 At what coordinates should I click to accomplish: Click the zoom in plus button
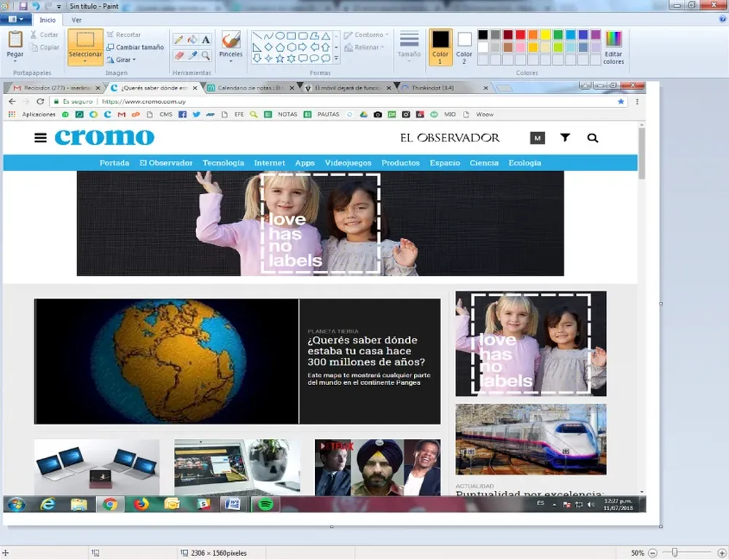[722, 553]
